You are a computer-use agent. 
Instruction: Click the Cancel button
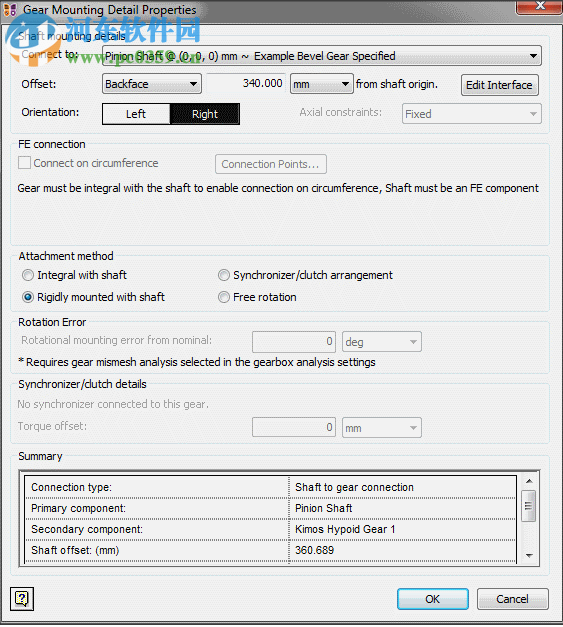513,599
